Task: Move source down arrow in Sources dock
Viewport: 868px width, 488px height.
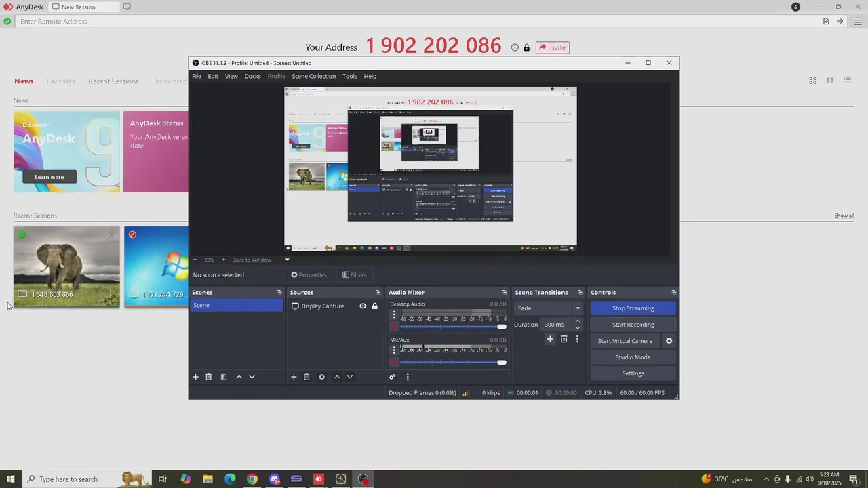Action: (x=350, y=377)
